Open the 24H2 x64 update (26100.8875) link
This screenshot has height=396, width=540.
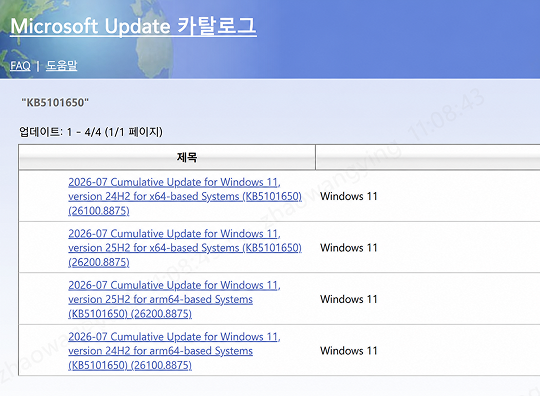click(x=185, y=196)
